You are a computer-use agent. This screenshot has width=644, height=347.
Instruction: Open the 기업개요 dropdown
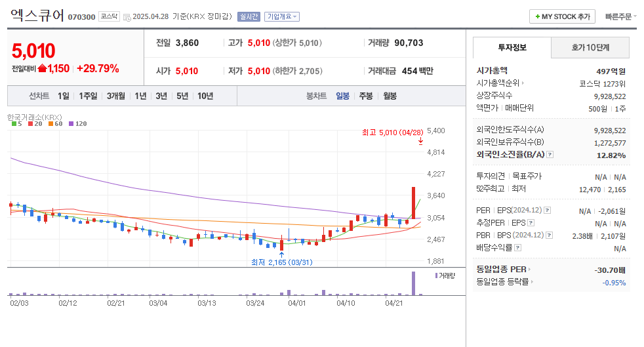282,16
